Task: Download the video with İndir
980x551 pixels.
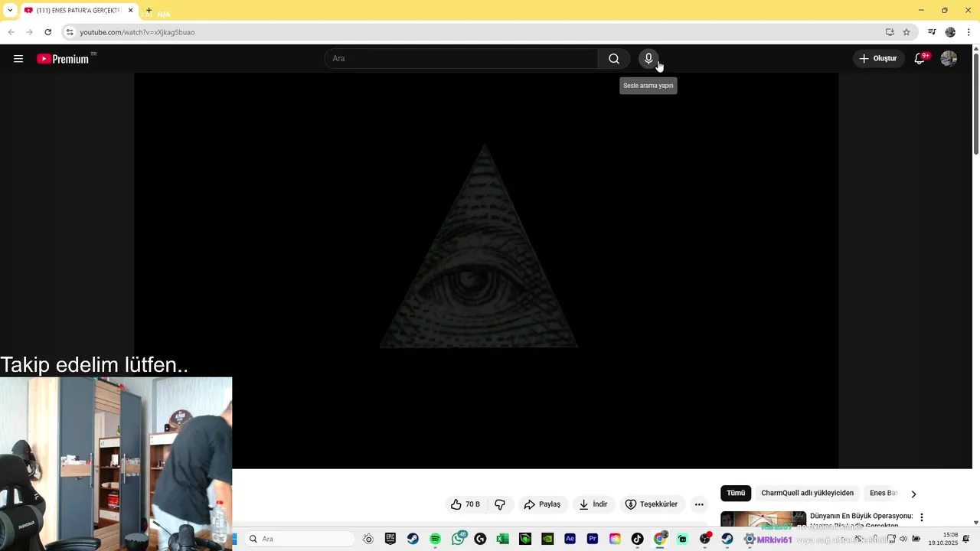Action: 593,504
